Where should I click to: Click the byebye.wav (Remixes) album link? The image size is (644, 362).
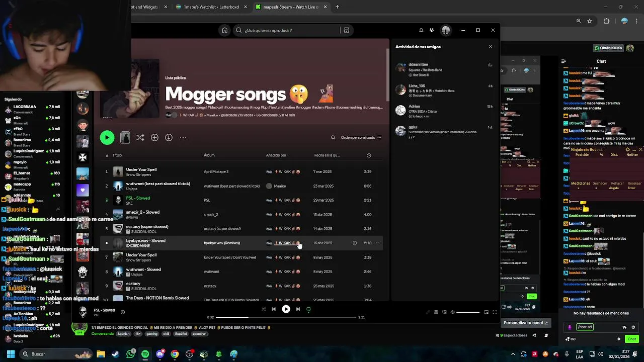(x=222, y=243)
